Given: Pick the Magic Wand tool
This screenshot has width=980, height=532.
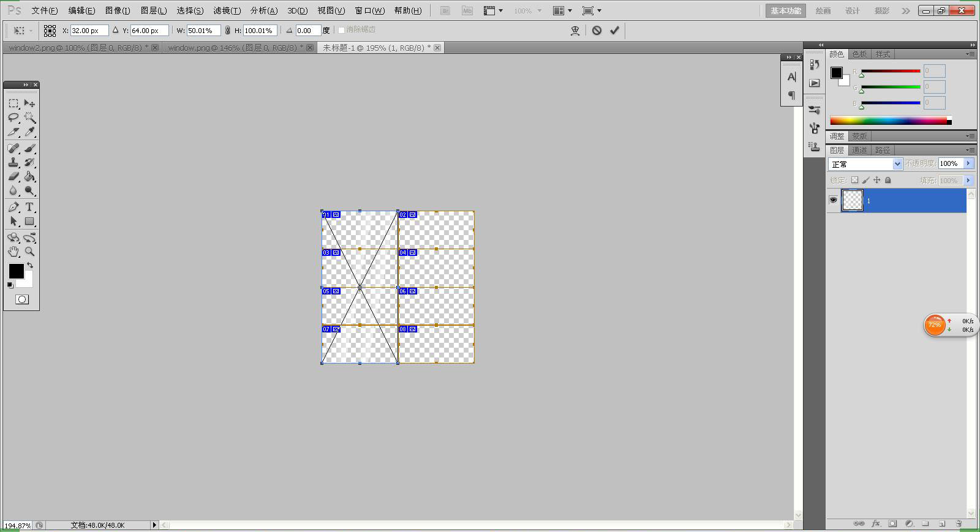Looking at the screenshot, I should pyautogui.click(x=29, y=118).
